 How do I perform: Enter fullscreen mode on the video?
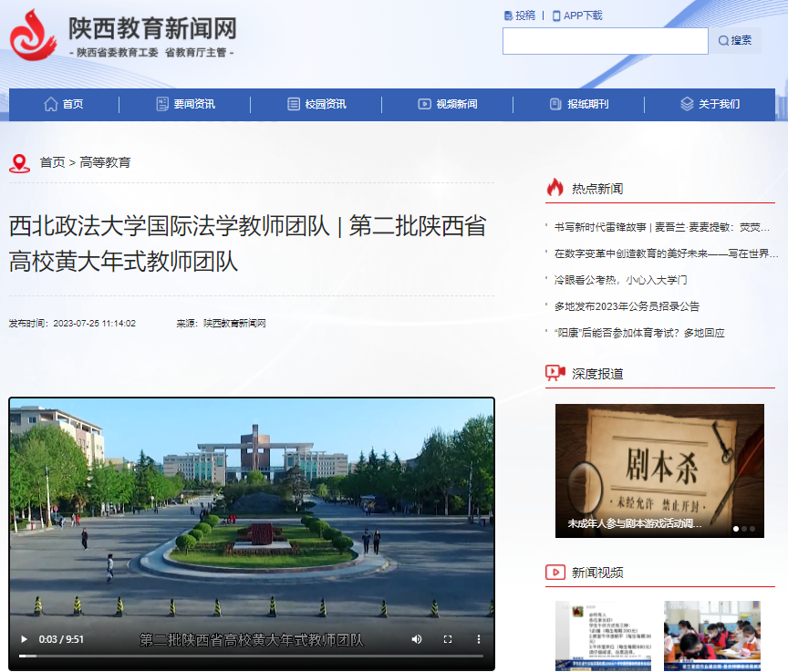pos(448,639)
